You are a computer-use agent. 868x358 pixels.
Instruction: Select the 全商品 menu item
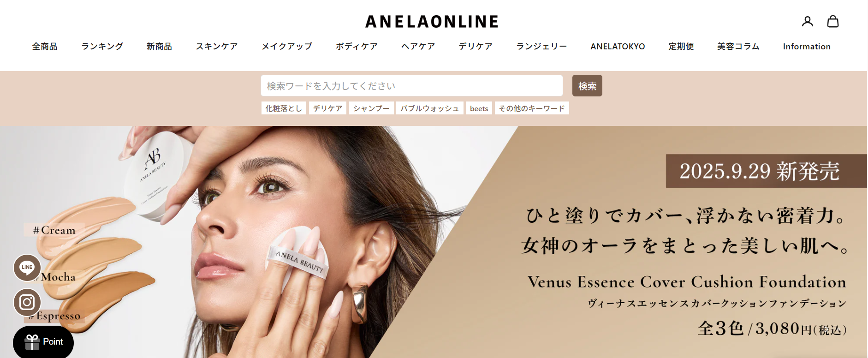45,47
